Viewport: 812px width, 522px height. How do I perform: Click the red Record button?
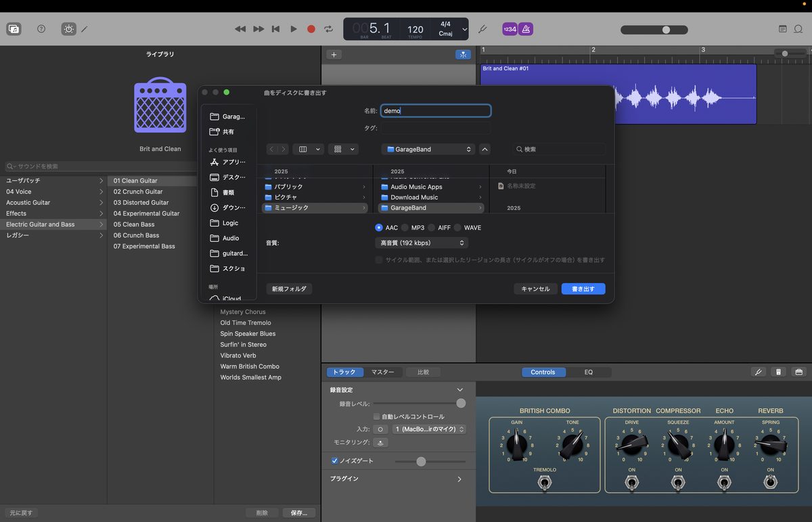(311, 29)
